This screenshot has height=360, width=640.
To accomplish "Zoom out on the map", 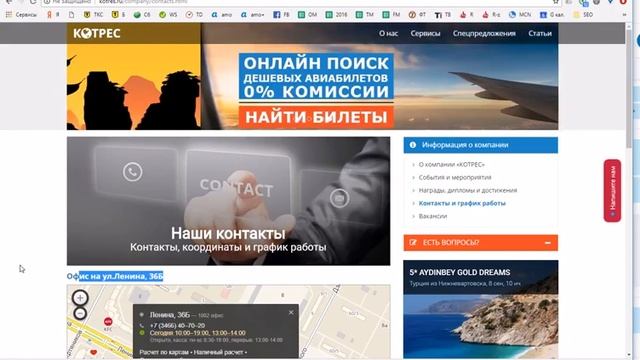I will [80, 313].
